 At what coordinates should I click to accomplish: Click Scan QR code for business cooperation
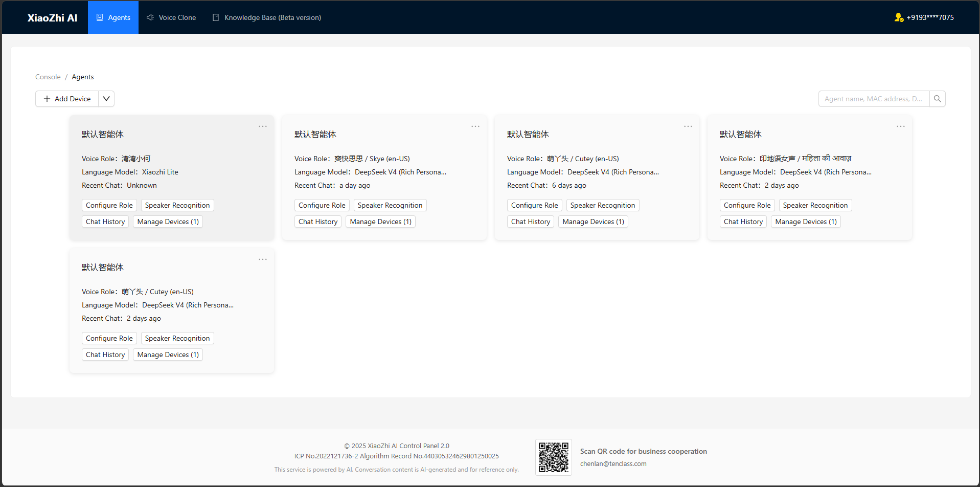pos(644,451)
